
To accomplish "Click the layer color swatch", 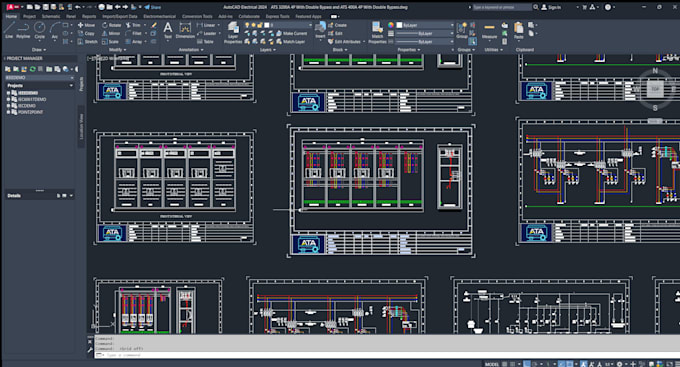I will tap(267, 25).
